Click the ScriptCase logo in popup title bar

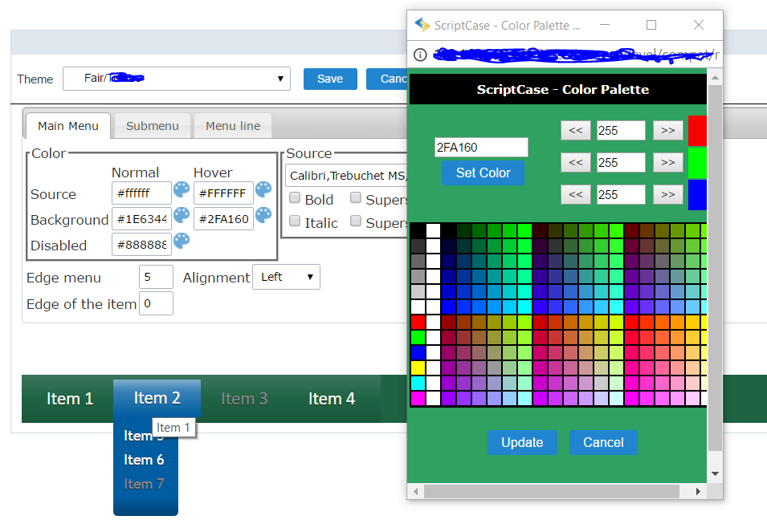click(422, 24)
